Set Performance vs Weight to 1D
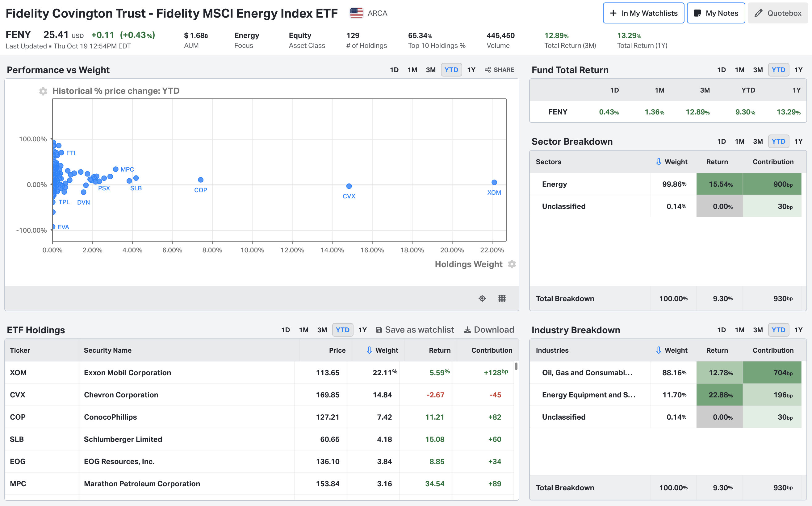The height and width of the screenshot is (506, 812). point(394,70)
